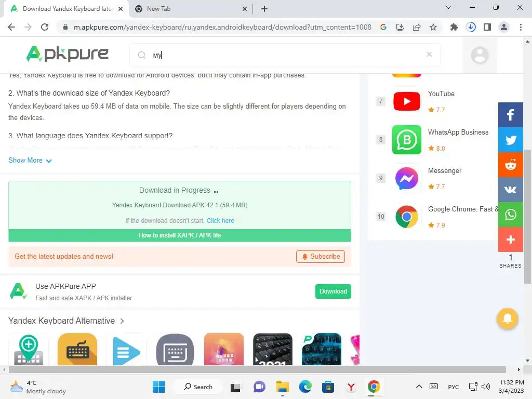Install this page as app icon

click(x=400, y=27)
